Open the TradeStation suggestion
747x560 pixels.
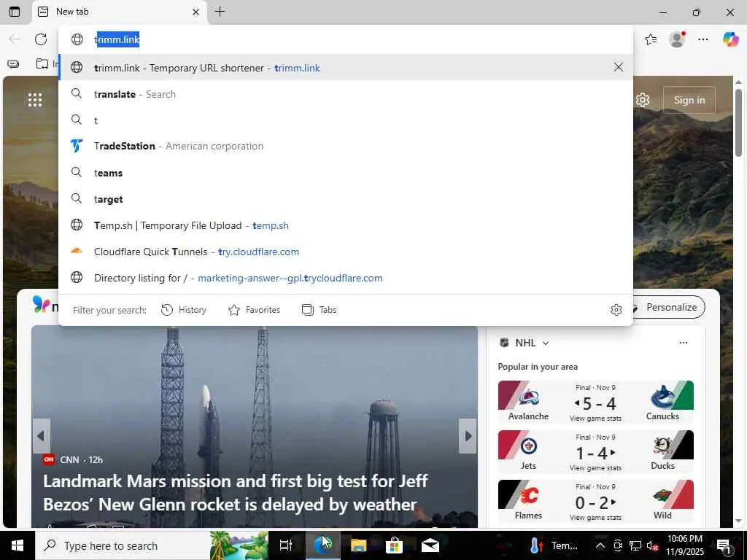click(345, 146)
